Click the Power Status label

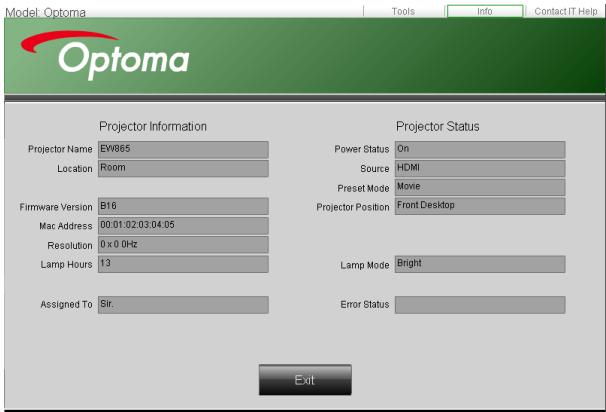point(362,149)
